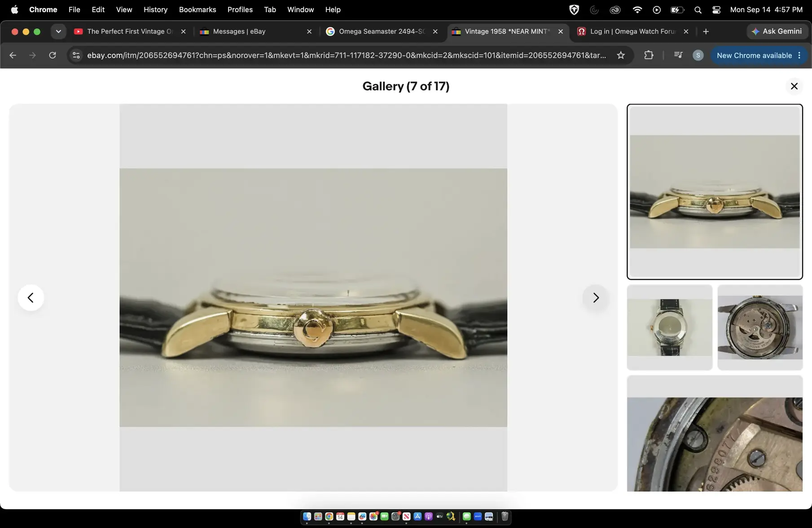812x528 pixels.
Task: Open the Chrome profile avatar
Action: [x=698, y=55]
